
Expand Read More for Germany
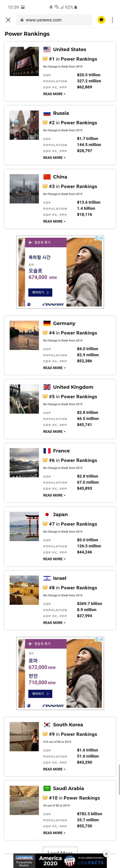(x=54, y=368)
